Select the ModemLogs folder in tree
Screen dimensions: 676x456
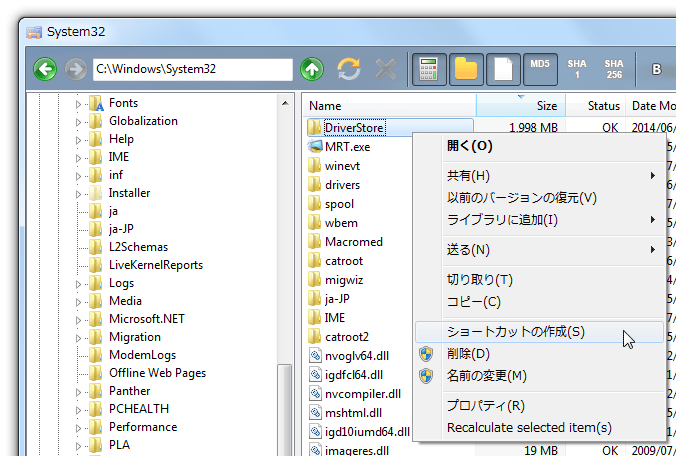pyautogui.click(x=142, y=355)
